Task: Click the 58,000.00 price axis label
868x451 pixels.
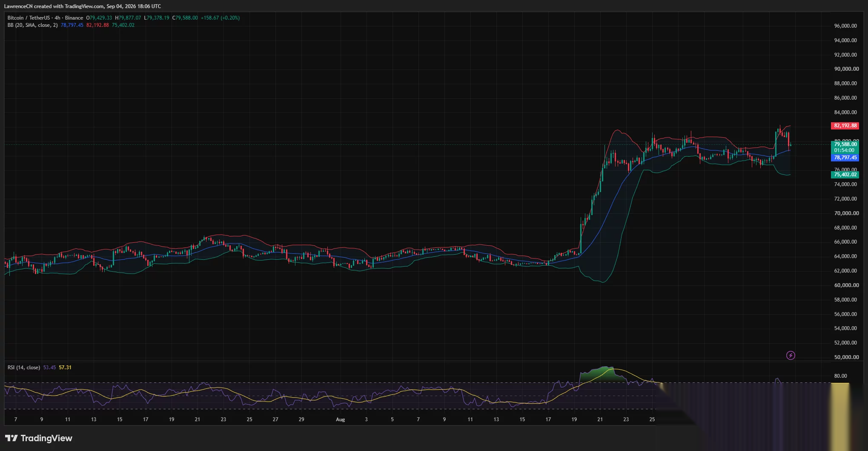Action: tap(845, 300)
